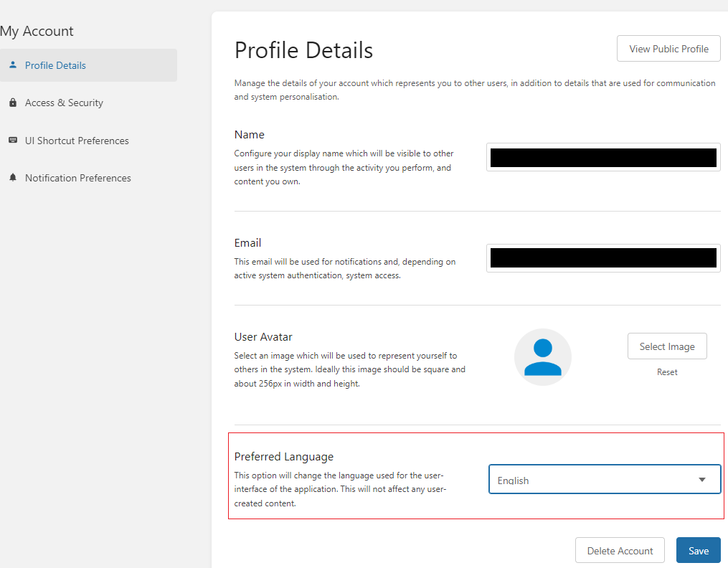Go to UI Shortcut Preferences

pyautogui.click(x=77, y=141)
